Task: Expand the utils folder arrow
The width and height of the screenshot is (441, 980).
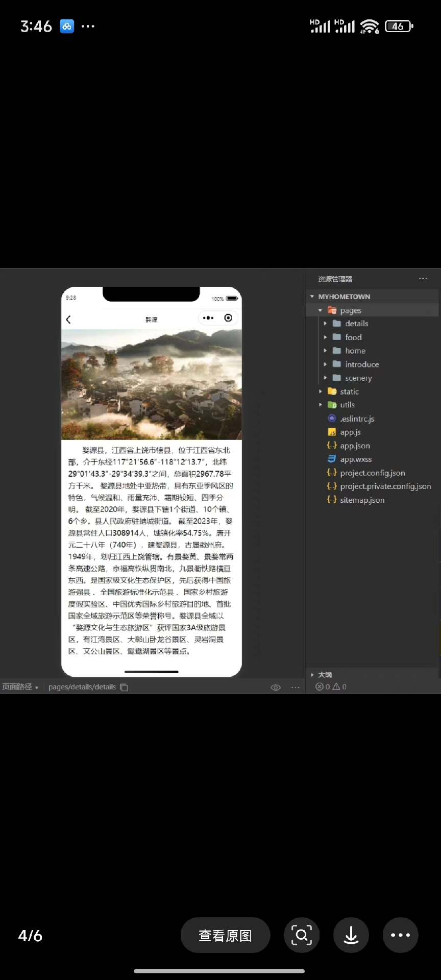Action: coord(320,405)
